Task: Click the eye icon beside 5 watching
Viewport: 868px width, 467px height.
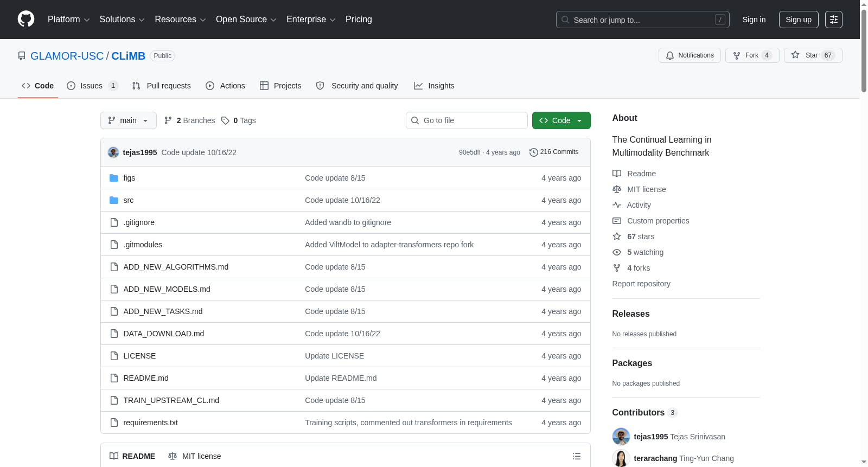Action: pos(617,252)
